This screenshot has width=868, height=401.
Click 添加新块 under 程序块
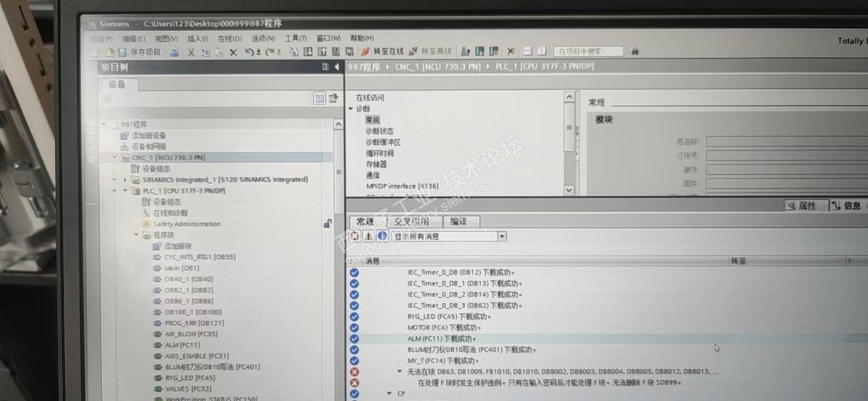tap(177, 246)
